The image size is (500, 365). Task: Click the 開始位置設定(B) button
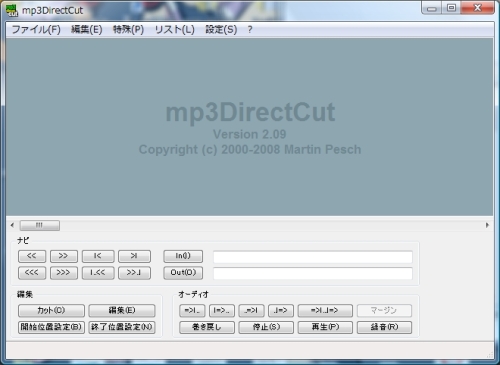[51, 327]
